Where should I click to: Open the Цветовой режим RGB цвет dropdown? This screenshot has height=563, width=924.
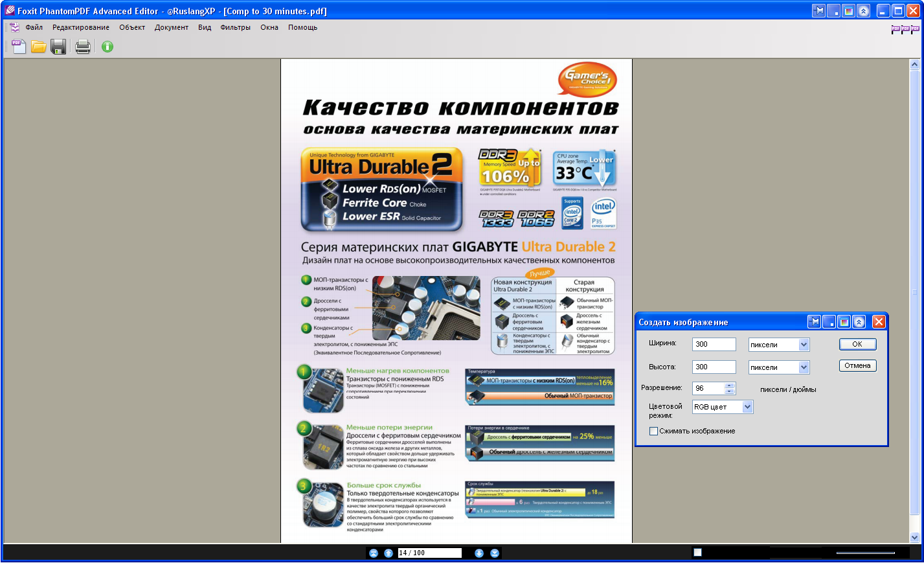[x=747, y=407]
